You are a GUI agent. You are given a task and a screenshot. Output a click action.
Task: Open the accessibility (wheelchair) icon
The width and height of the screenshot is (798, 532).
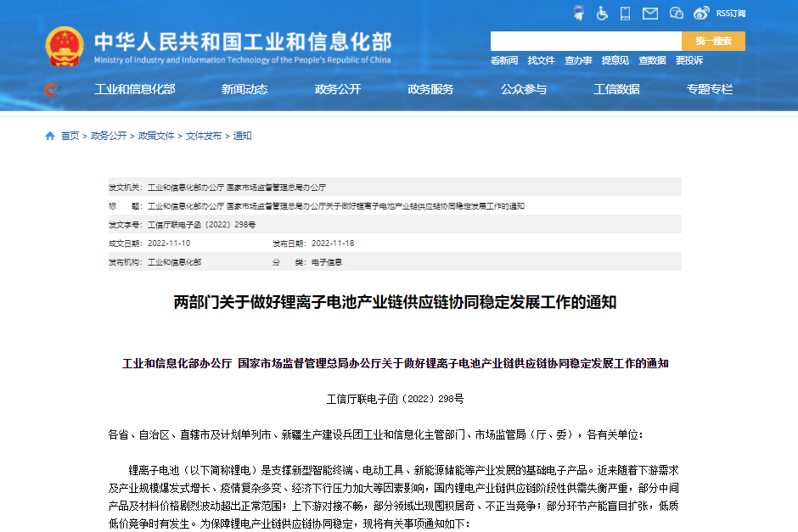coord(604,12)
